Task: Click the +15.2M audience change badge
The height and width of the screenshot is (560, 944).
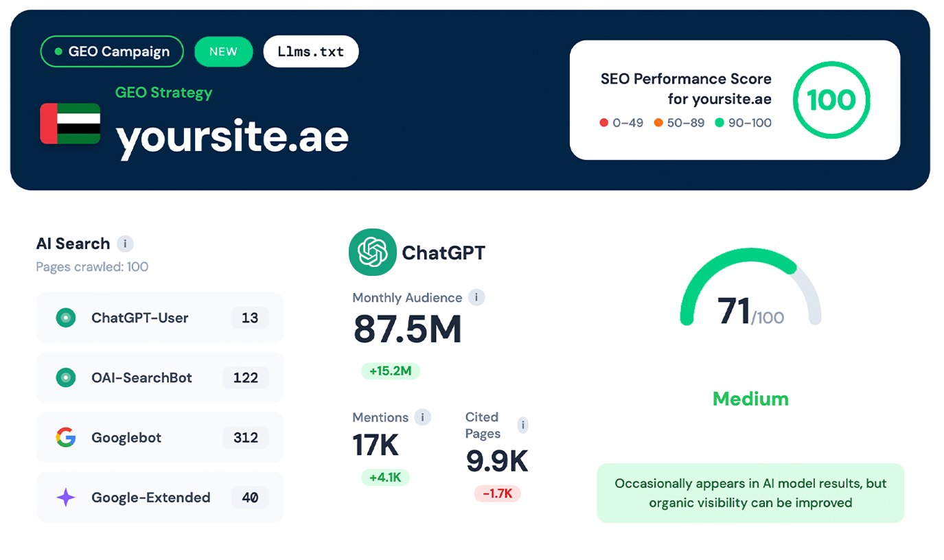Action: tap(390, 371)
